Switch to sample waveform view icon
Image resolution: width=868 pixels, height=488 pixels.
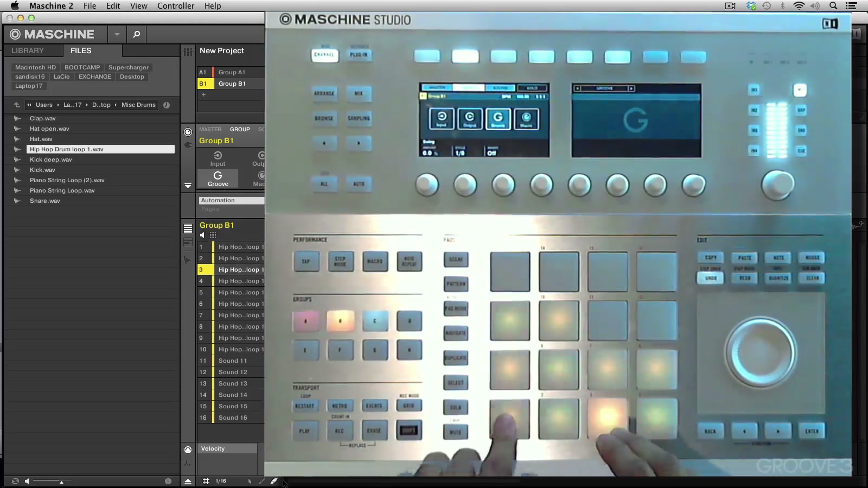188,260
